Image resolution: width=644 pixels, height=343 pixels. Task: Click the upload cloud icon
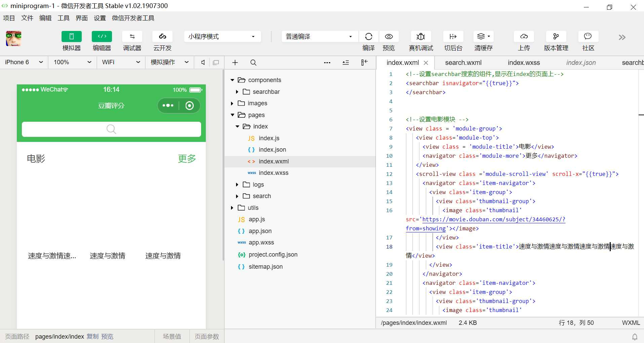524,36
